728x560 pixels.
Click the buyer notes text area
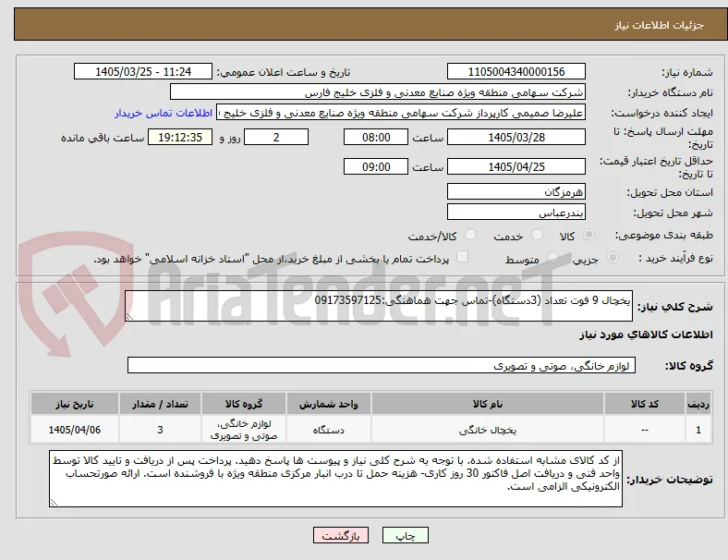coord(335,479)
